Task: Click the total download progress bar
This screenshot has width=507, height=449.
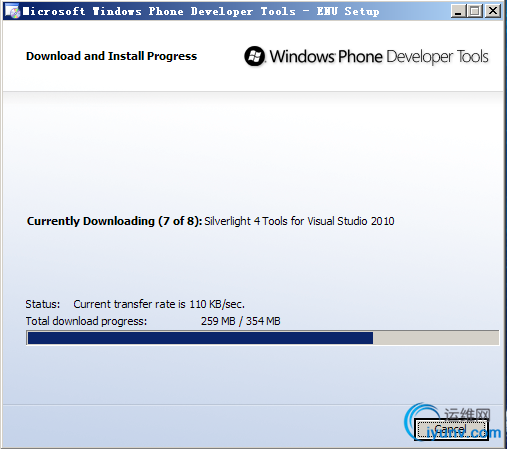Action: coord(263,338)
